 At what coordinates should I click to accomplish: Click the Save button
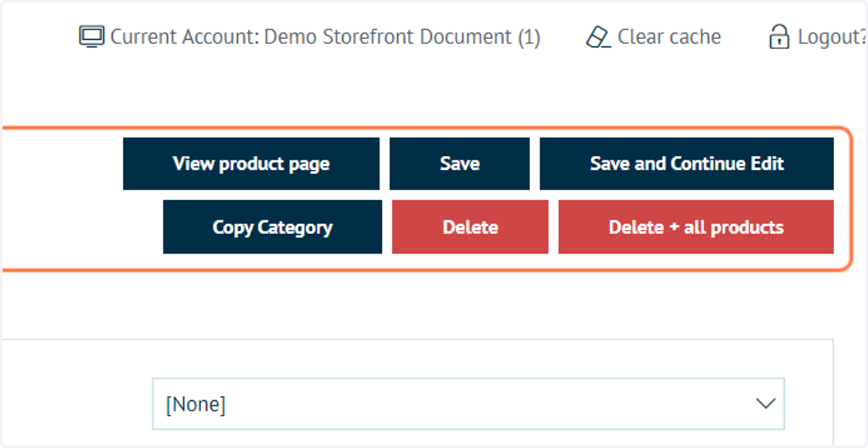[x=459, y=164]
